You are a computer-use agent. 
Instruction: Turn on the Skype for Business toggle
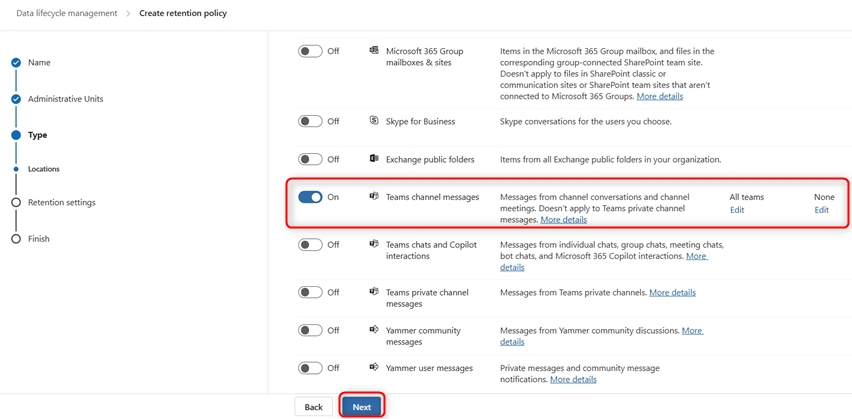310,121
